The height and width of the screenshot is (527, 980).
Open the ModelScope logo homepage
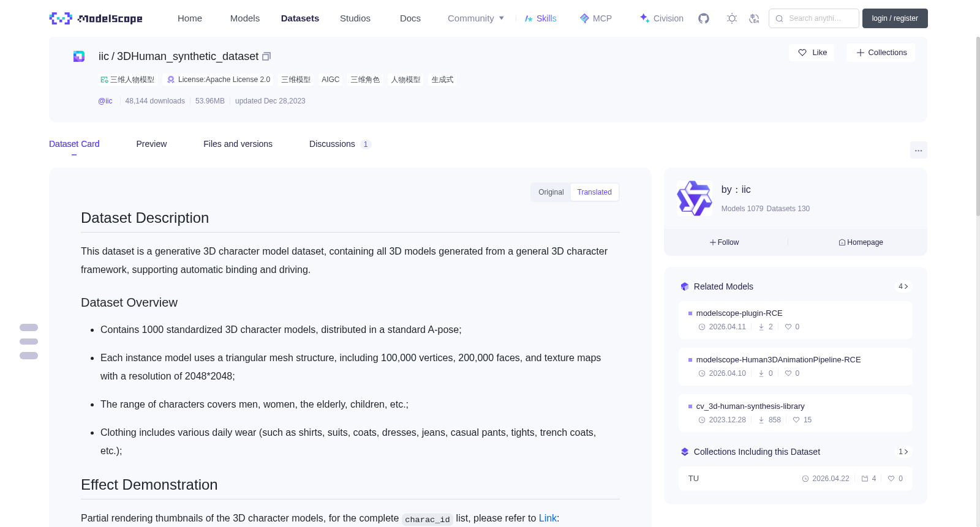click(96, 18)
